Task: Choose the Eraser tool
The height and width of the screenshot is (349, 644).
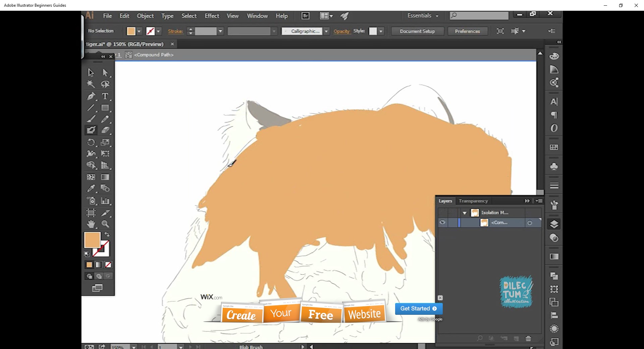Action: pyautogui.click(x=105, y=130)
